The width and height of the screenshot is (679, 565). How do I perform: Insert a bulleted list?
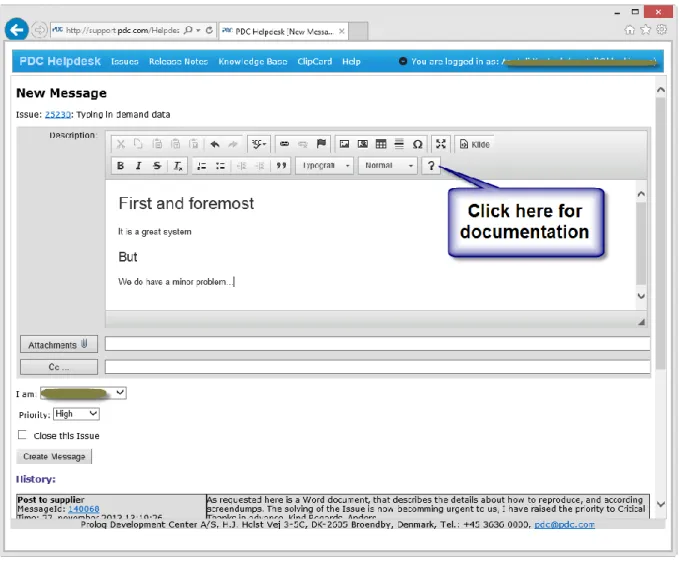pyautogui.click(x=220, y=165)
